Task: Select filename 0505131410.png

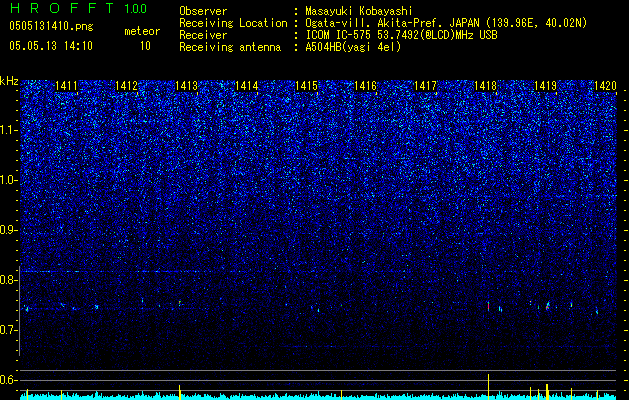Action: click(x=51, y=26)
